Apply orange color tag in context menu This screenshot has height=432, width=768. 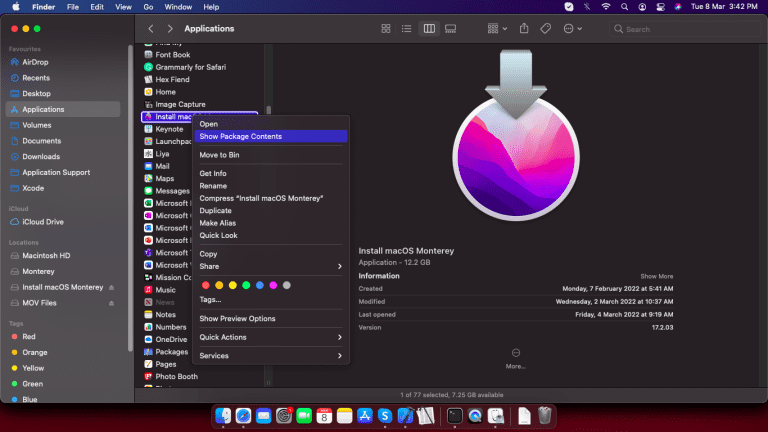219,285
